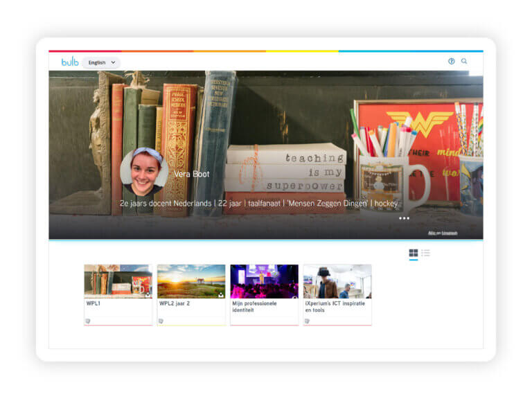Open Vera Boot's profile picture
The width and height of the screenshot is (532, 399).
(x=144, y=172)
